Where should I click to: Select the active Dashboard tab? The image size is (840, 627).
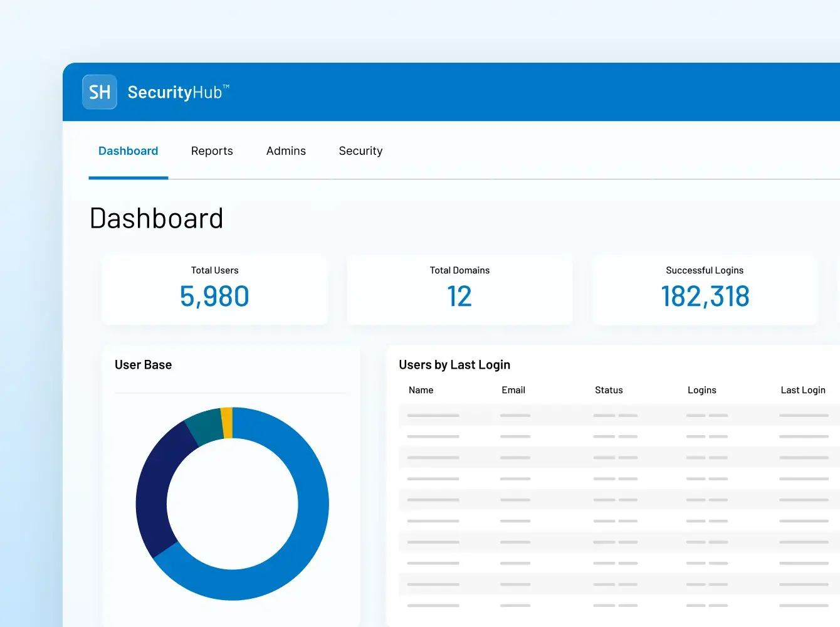[128, 150]
